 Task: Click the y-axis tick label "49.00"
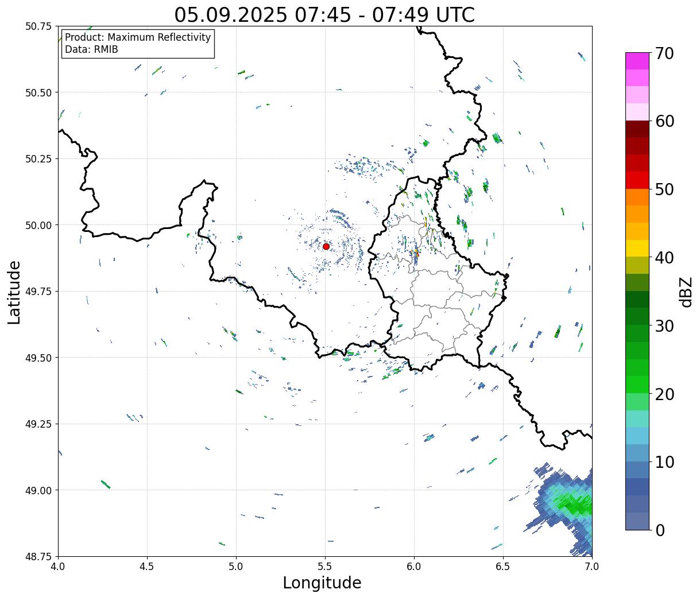point(38,490)
